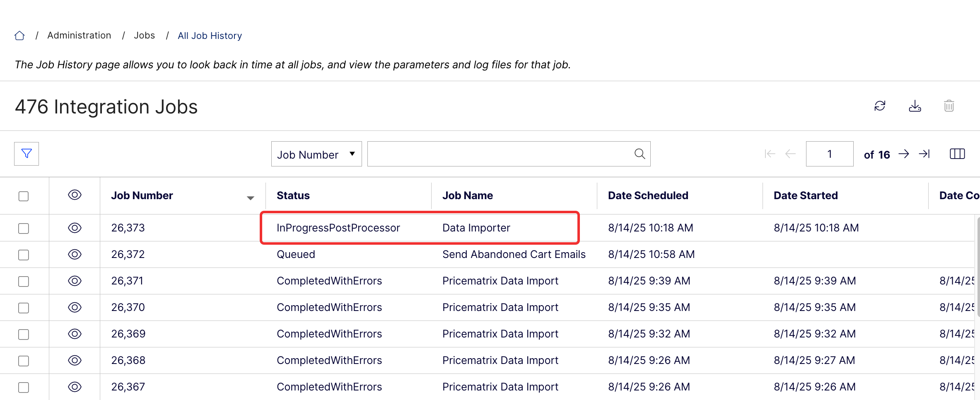Delete selected jobs with trash icon
This screenshot has width=980, height=400.
coord(949,106)
